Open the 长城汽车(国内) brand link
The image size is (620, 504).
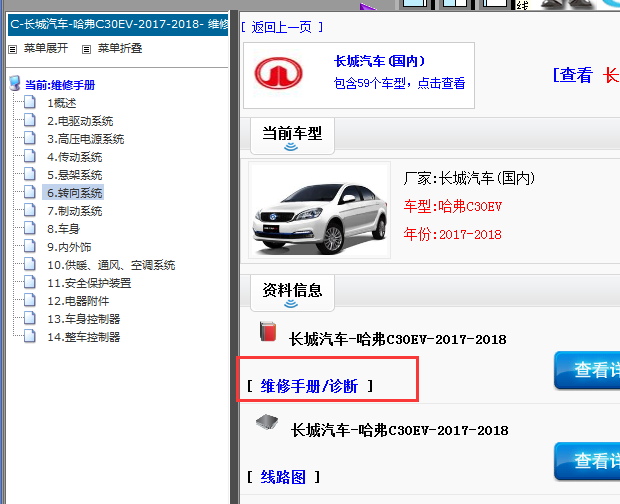379,61
